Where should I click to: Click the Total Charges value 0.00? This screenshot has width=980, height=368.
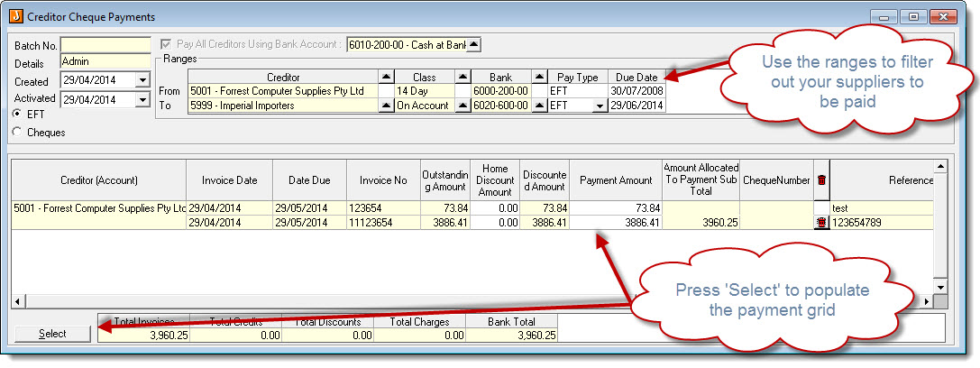point(420,335)
